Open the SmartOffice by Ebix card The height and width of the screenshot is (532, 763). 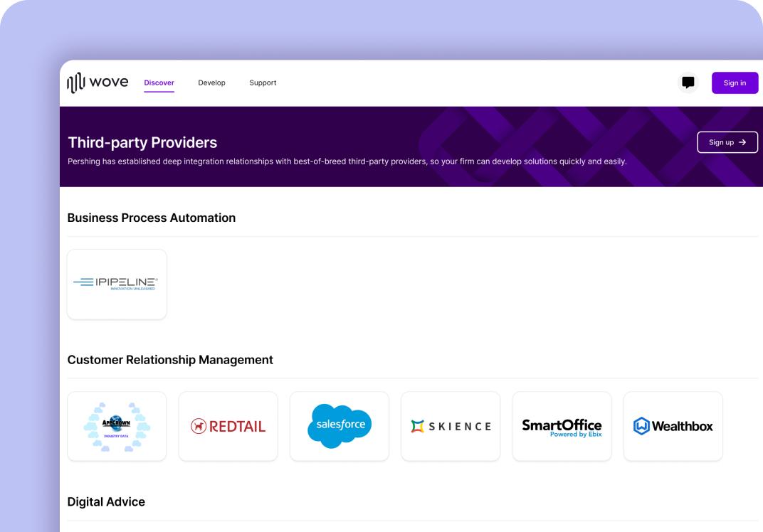(562, 426)
